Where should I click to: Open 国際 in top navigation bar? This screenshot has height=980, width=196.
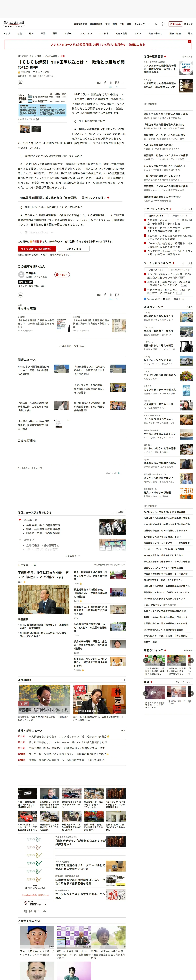[x=55, y=33]
